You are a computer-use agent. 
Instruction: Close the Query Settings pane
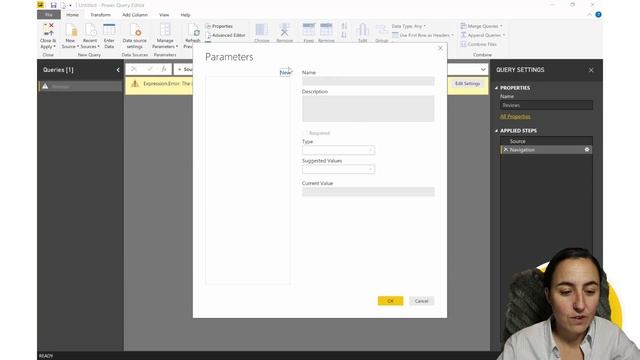591,70
